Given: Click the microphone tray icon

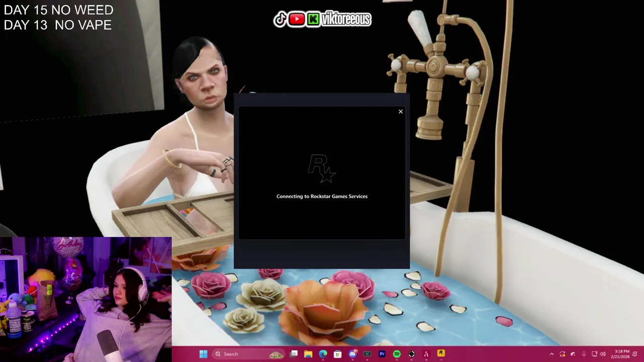Looking at the screenshot, I should (584, 354).
